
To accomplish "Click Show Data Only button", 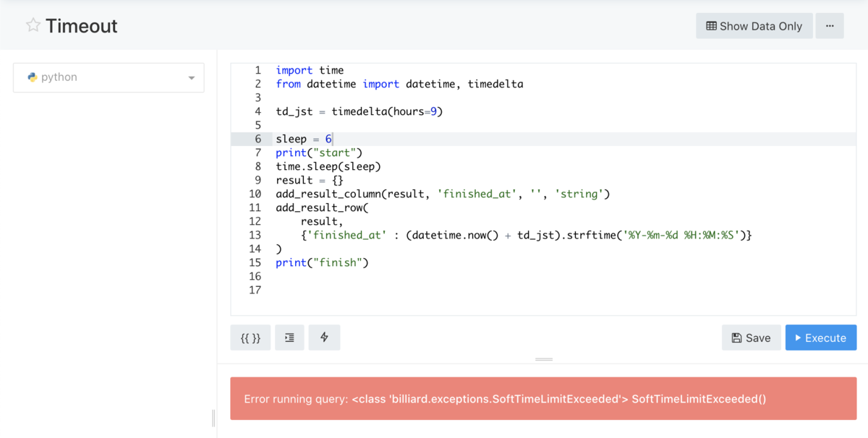I will pyautogui.click(x=754, y=26).
